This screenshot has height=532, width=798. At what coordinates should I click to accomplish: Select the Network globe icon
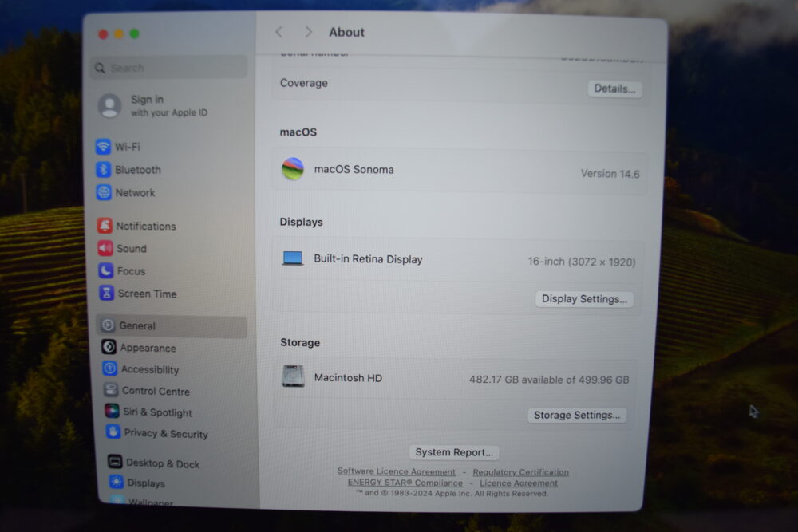coord(104,192)
